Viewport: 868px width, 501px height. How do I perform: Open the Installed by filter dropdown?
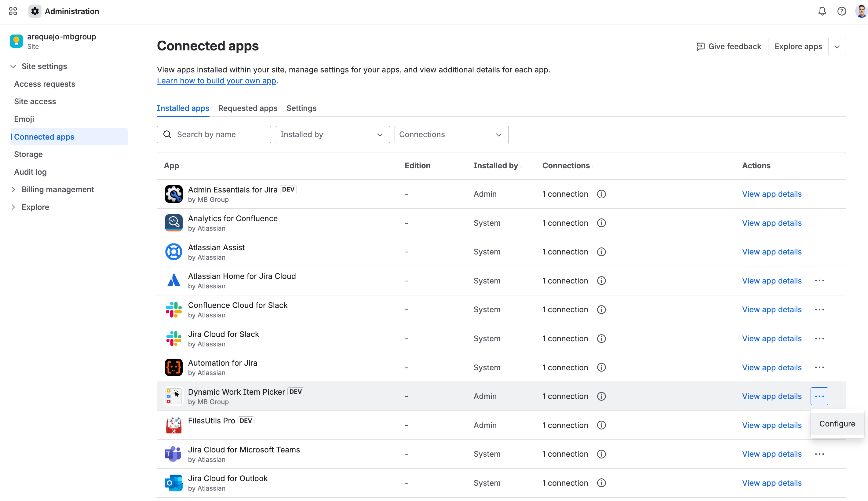[x=333, y=134]
